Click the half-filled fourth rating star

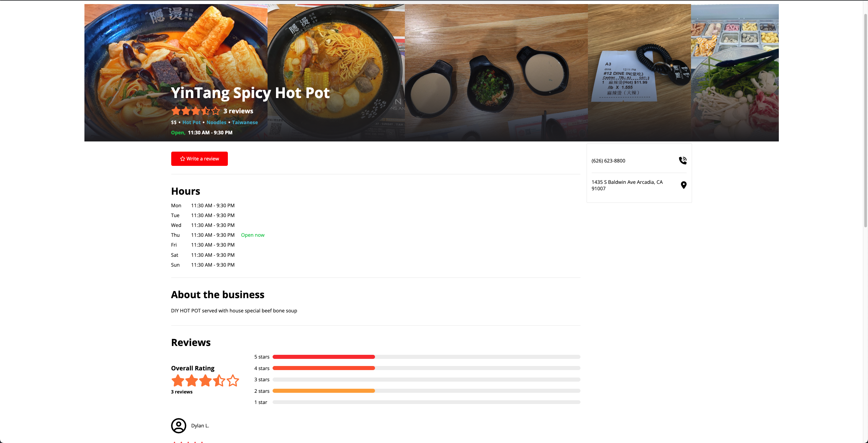pyautogui.click(x=219, y=380)
